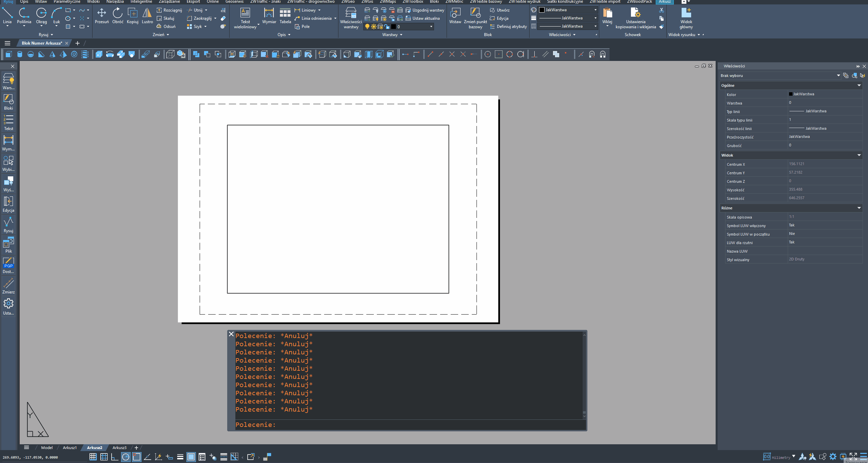The width and height of the screenshot is (868, 463).
Task: Click the Wstaw block insert icon
Action: (x=455, y=16)
